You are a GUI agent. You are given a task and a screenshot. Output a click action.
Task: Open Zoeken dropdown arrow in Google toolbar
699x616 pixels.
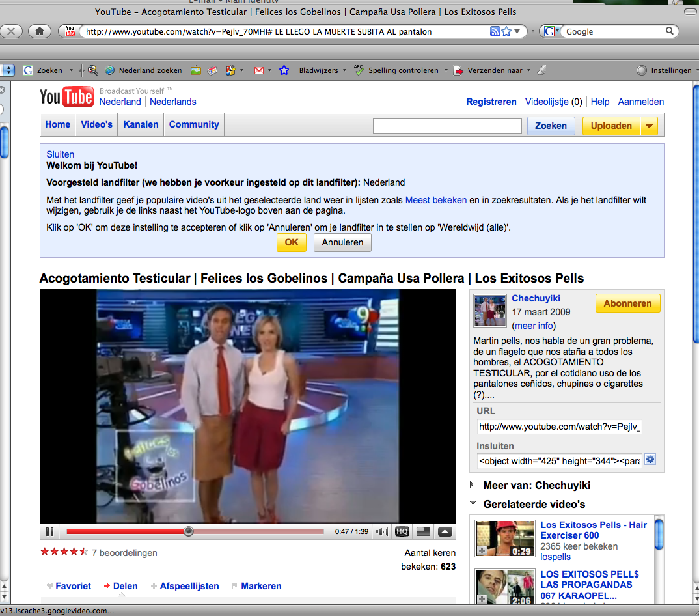tap(71, 70)
